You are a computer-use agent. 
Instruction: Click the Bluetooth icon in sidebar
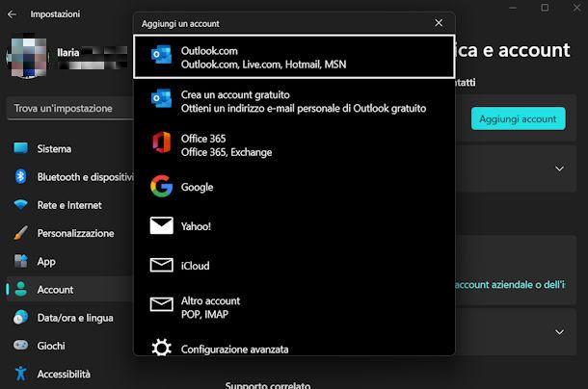point(20,176)
